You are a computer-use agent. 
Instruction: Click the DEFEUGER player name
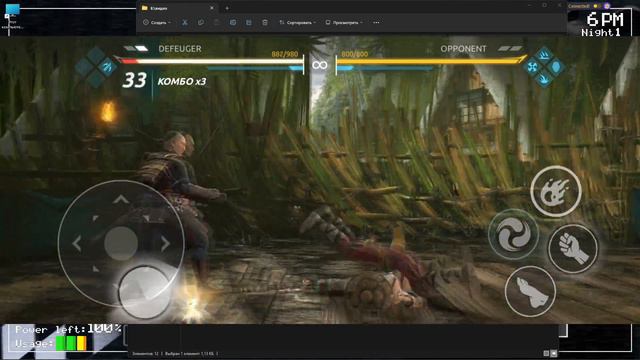pos(180,49)
